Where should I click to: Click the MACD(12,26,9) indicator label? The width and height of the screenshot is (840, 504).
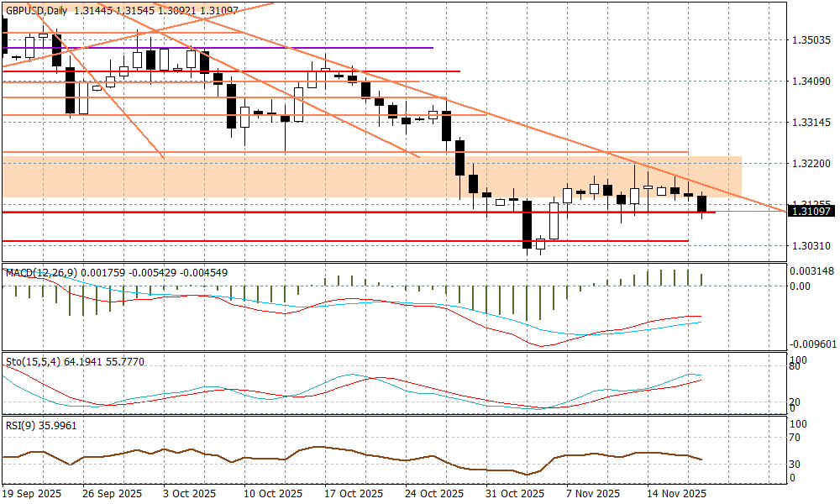point(40,272)
